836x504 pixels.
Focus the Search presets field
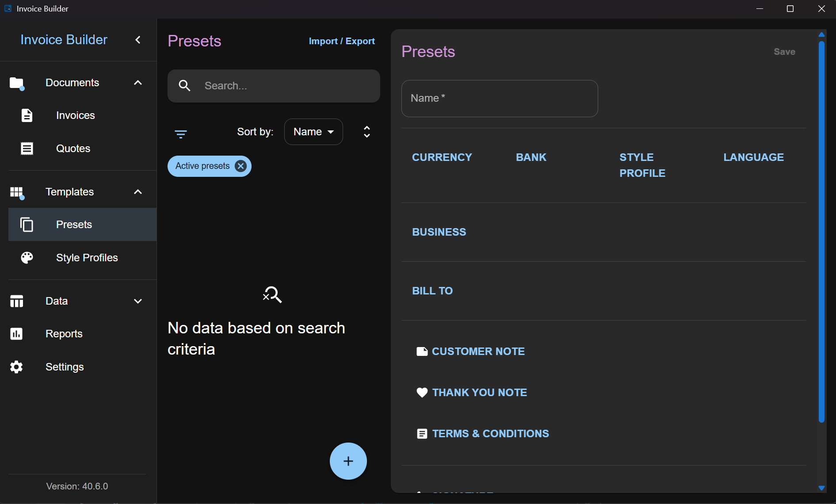click(x=274, y=86)
